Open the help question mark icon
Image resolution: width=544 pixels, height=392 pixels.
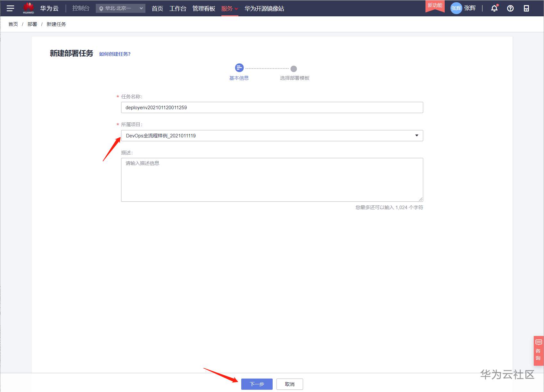510,8
